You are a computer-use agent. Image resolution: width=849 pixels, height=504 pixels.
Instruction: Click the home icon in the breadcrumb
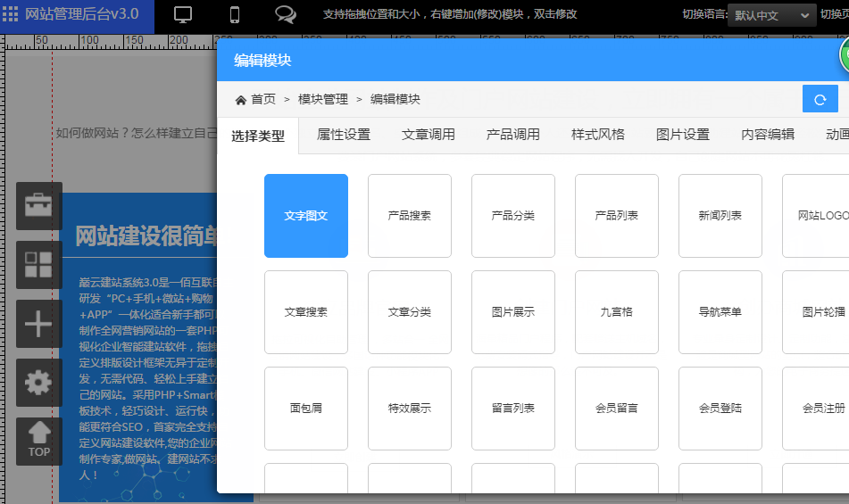point(240,100)
